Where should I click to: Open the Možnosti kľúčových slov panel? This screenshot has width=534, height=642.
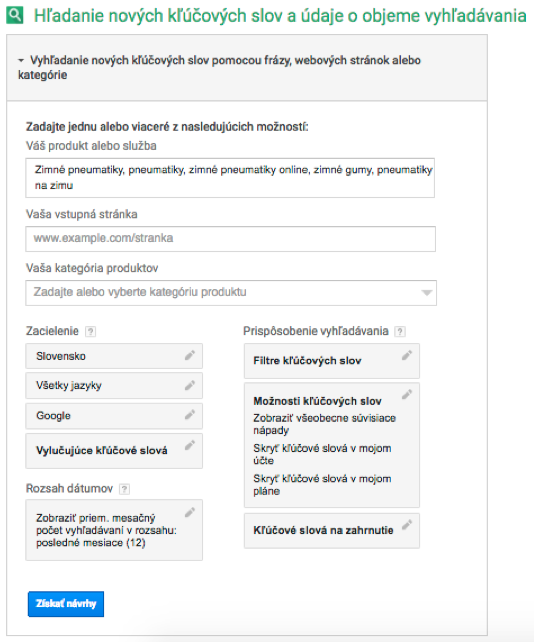[x=332, y=445]
